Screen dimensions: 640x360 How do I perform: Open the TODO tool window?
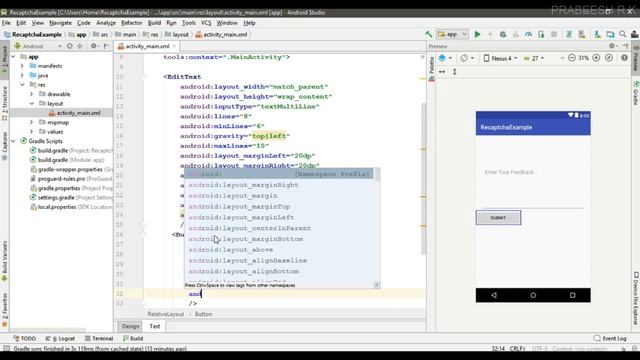coord(24,338)
